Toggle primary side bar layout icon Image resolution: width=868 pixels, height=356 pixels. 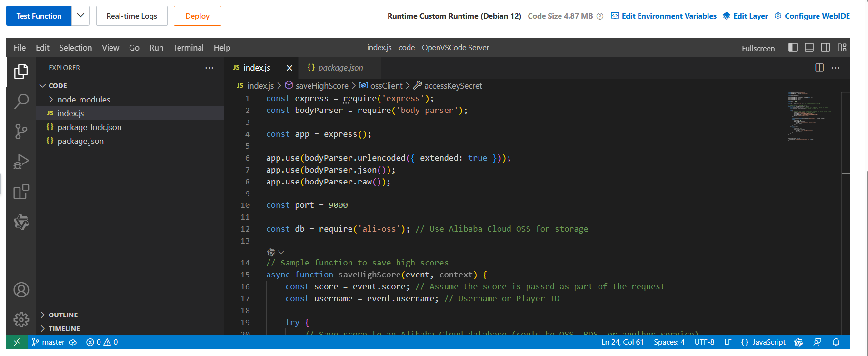coord(793,48)
